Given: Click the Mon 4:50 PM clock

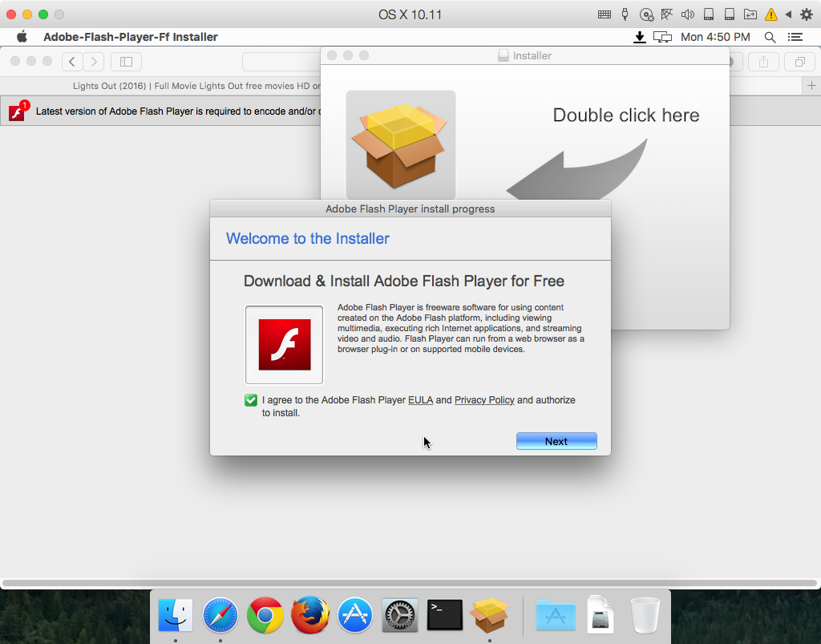Looking at the screenshot, I should click(715, 37).
